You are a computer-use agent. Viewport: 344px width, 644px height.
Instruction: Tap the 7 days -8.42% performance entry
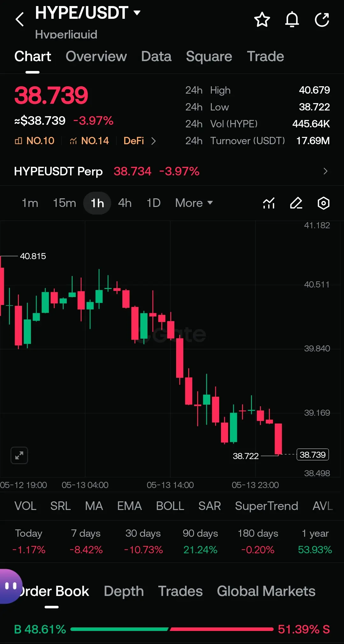[86, 541]
